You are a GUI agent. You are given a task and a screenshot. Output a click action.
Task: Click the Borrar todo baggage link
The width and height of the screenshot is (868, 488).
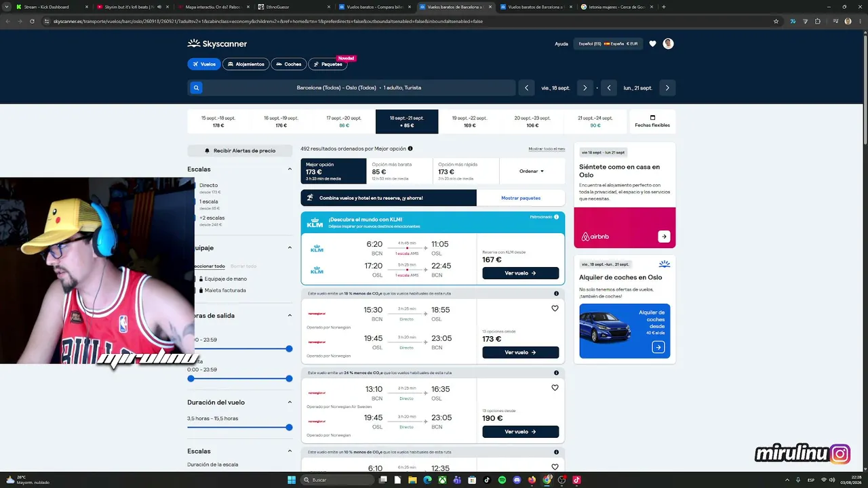point(243,266)
